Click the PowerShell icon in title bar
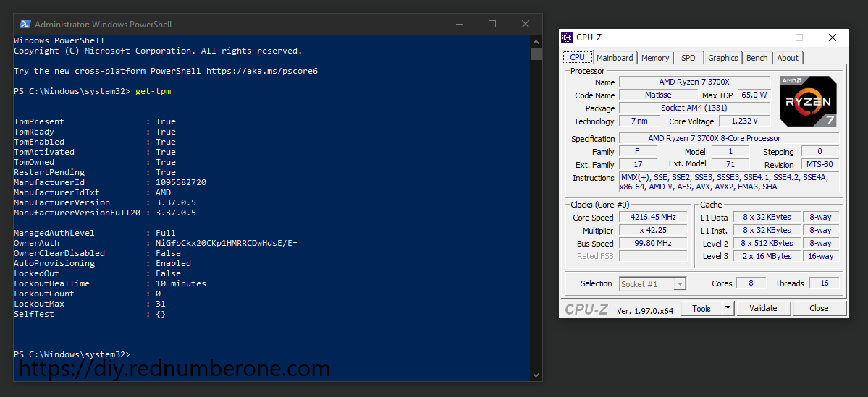The width and height of the screenshot is (868, 397). click(x=25, y=25)
